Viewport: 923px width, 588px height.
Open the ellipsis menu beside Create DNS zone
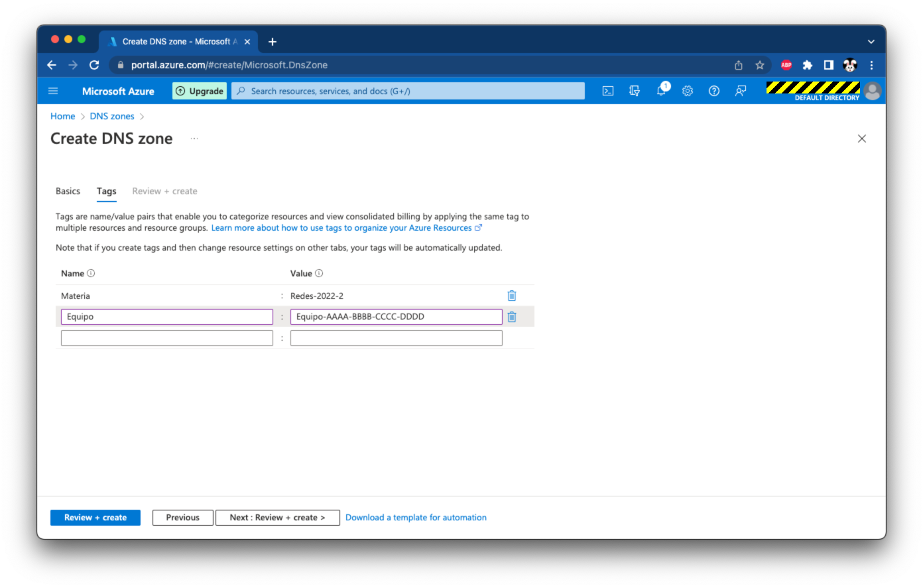[194, 139]
